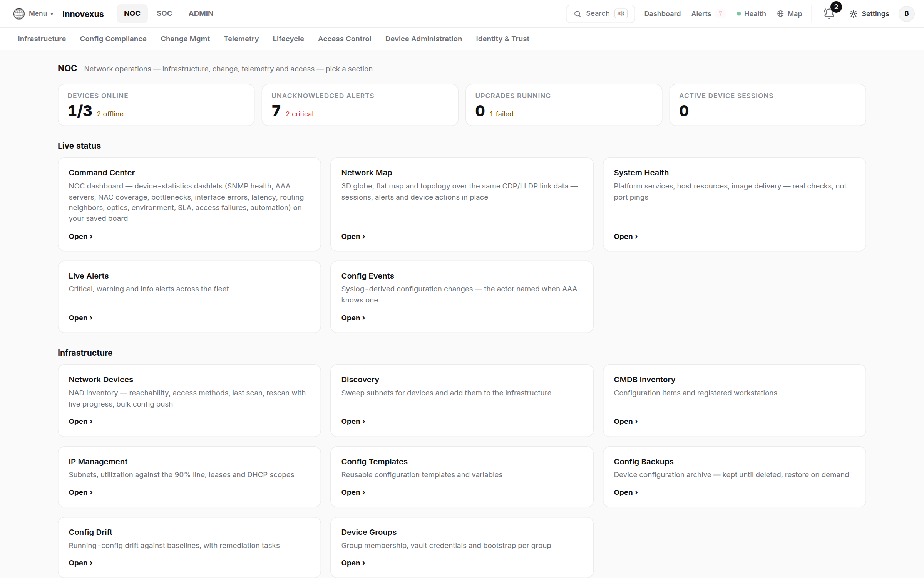Switch to the SOC tab
924x578 pixels.
click(x=164, y=13)
